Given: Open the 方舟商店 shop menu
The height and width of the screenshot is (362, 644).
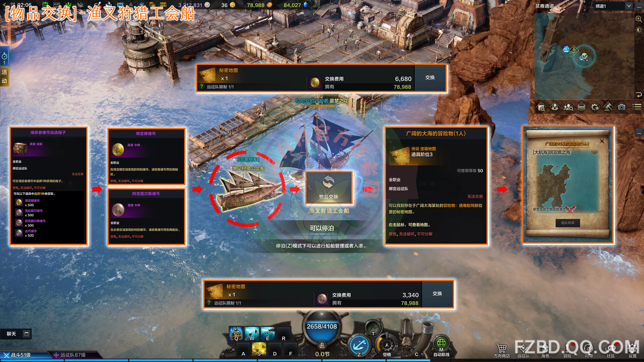Looking at the screenshot, I should [502, 351].
